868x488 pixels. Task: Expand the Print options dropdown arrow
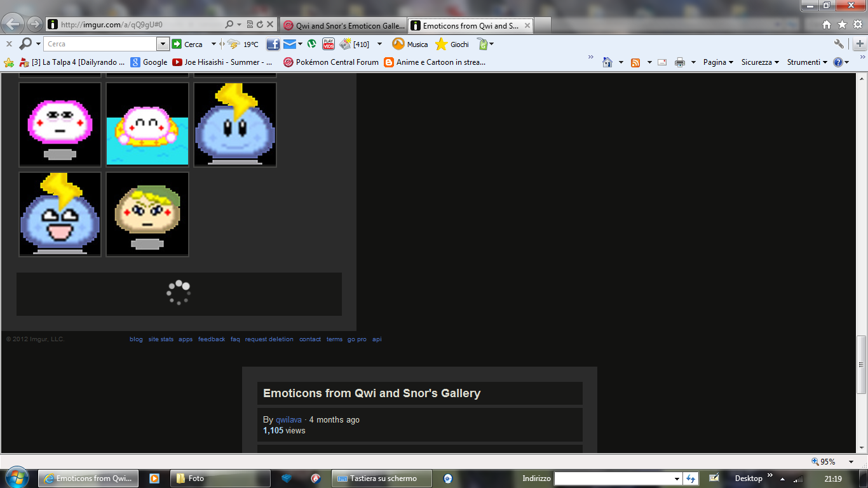pos(693,62)
